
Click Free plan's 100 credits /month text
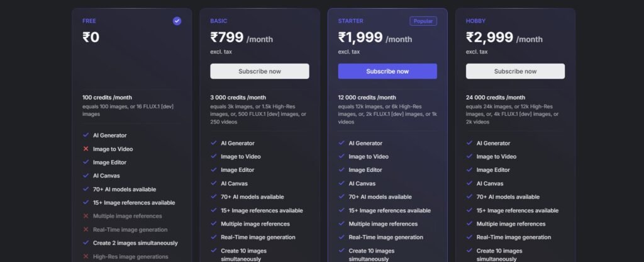(x=107, y=98)
